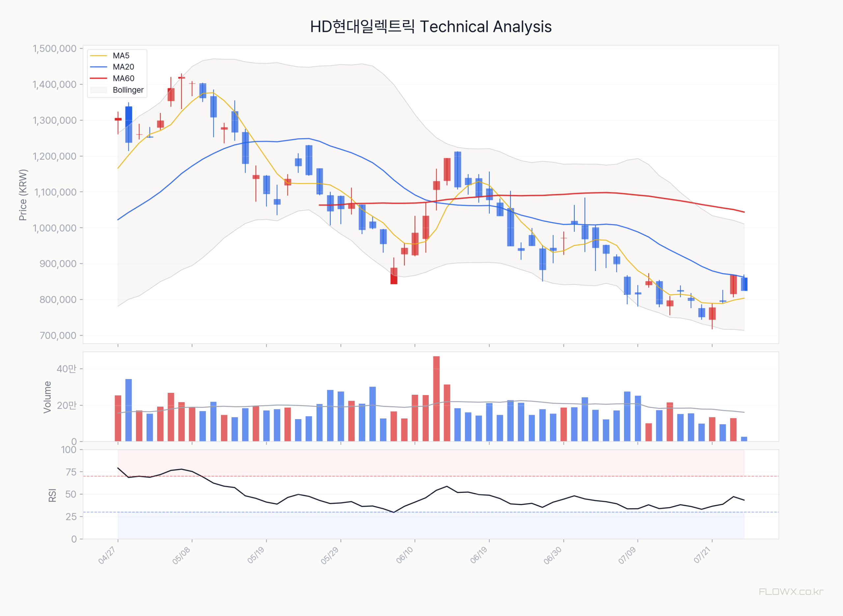Click the 06/30 date label
This screenshot has height=616, width=843.
(553, 556)
